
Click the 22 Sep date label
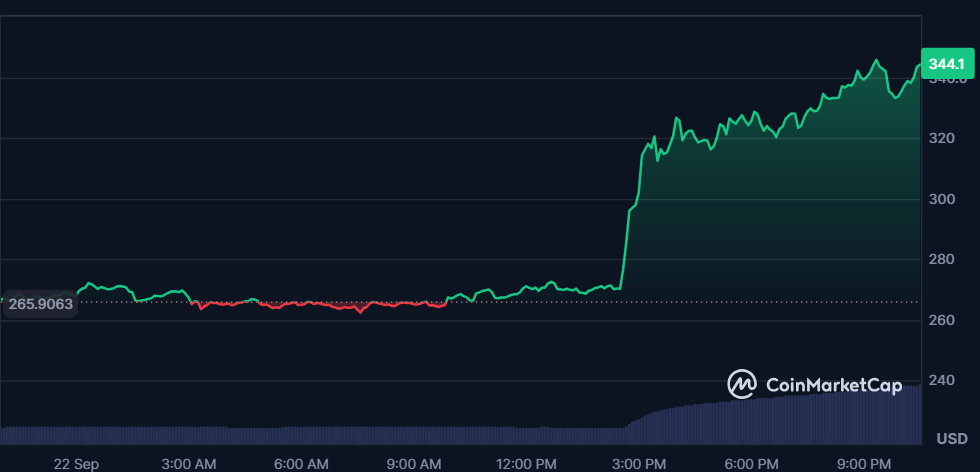coord(76,464)
